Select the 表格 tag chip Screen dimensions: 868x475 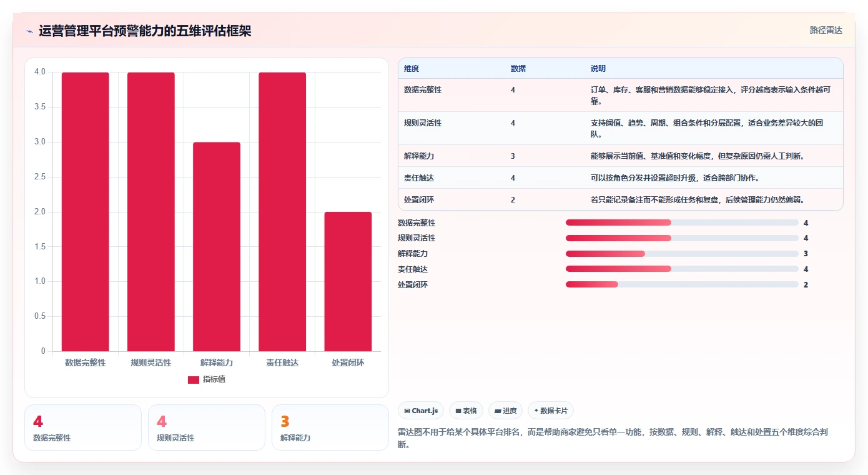tap(466, 411)
